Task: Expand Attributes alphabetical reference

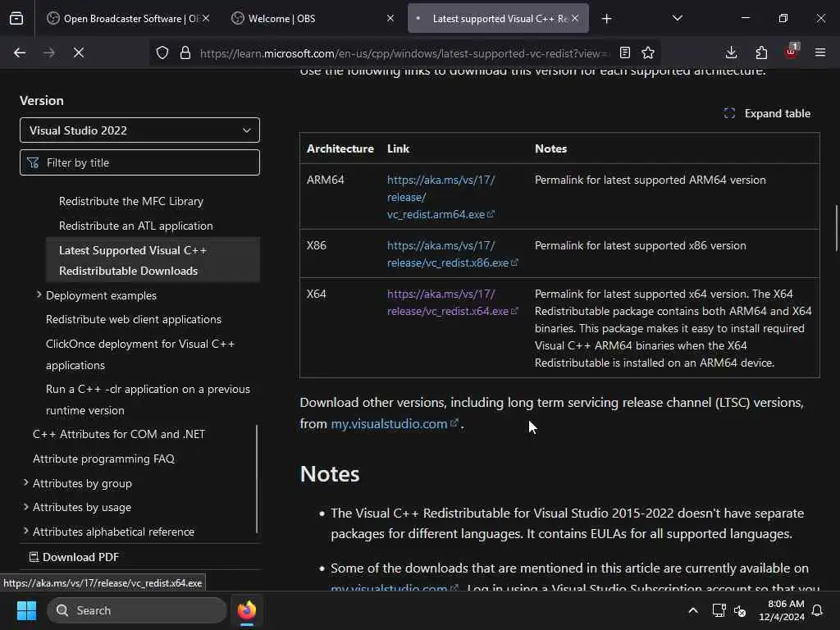Action: [25, 531]
